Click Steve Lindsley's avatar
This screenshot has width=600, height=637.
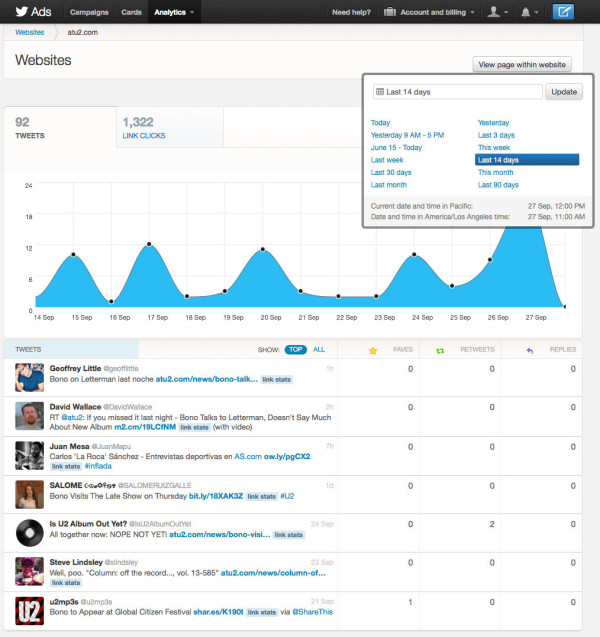(x=29, y=571)
